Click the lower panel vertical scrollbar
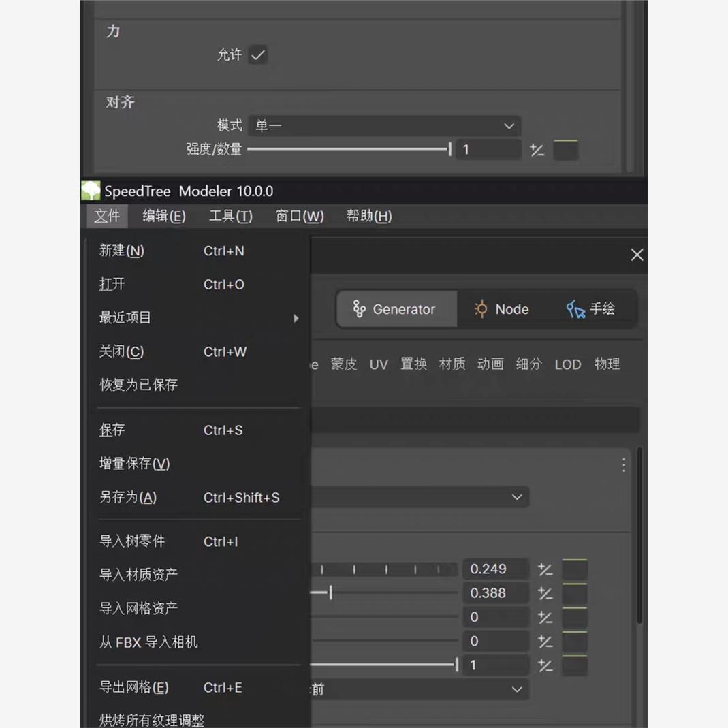The width and height of the screenshot is (728, 728). tap(639, 535)
